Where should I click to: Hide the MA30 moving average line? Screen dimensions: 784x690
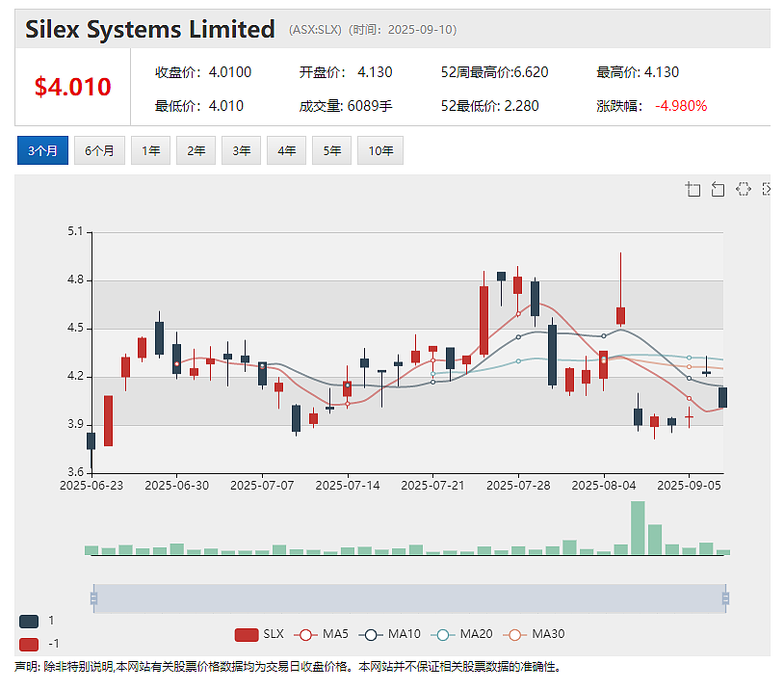point(534,634)
